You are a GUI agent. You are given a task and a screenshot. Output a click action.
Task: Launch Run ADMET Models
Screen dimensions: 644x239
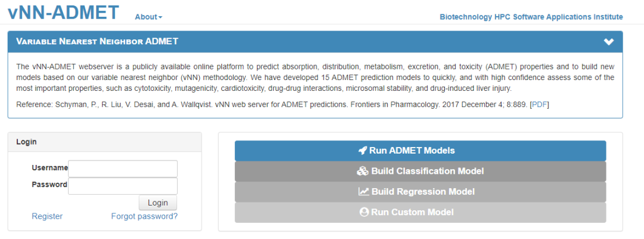coord(420,151)
